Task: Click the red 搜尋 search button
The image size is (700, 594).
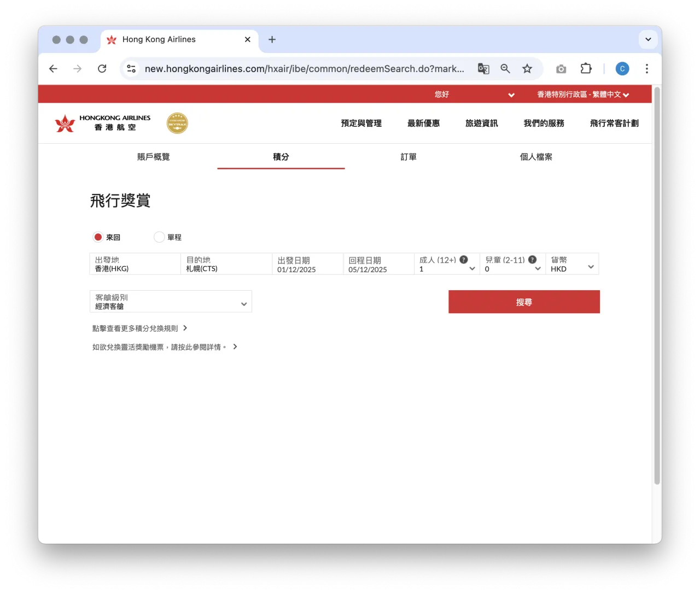Action: coord(523,302)
